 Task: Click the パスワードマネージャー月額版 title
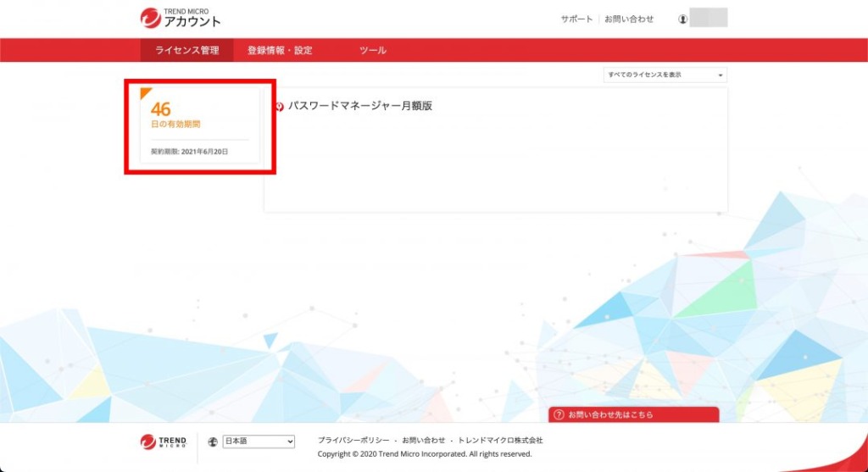point(359,106)
